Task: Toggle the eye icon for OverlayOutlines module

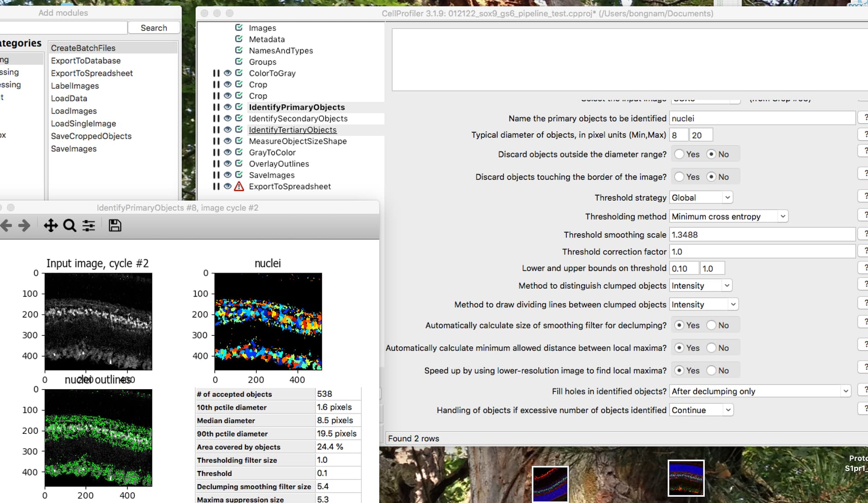Action: pos(228,164)
